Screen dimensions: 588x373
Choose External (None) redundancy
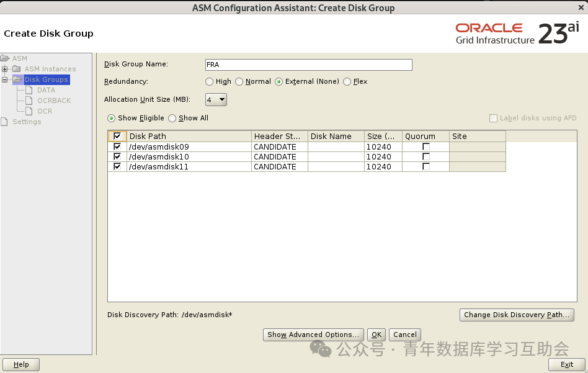[278, 81]
